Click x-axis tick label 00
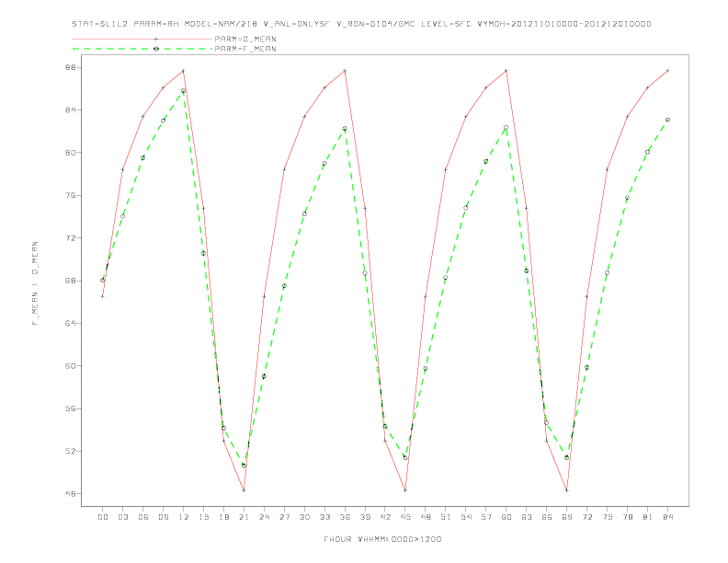This screenshot has height=563, width=728. [103, 517]
